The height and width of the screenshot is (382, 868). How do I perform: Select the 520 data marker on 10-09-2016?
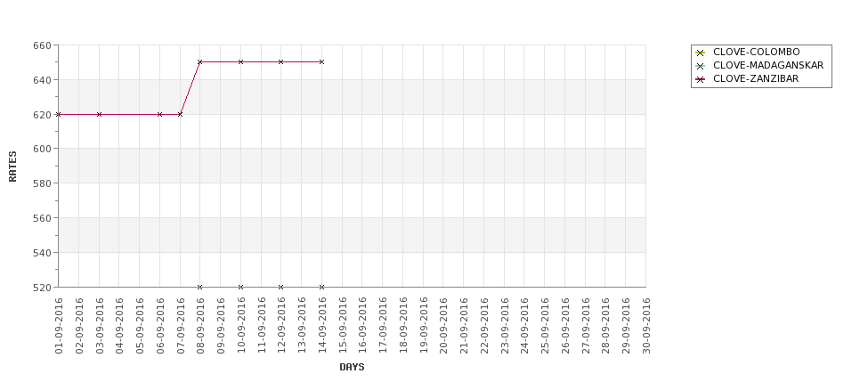click(240, 288)
